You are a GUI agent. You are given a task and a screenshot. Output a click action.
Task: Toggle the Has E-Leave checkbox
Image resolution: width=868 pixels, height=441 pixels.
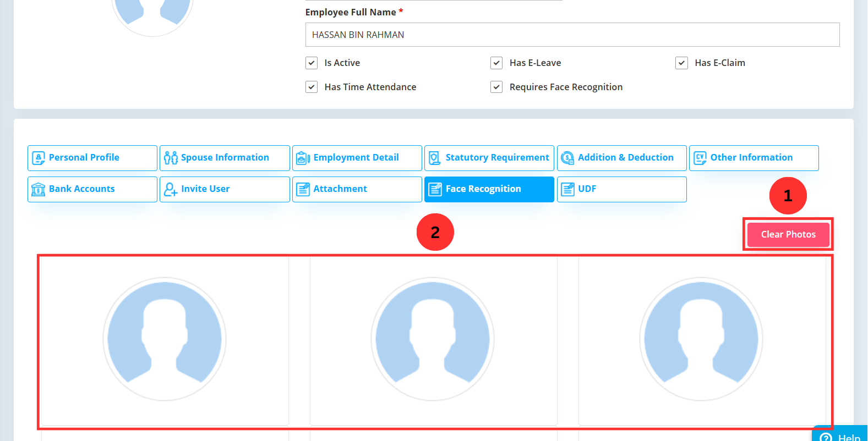pos(496,63)
